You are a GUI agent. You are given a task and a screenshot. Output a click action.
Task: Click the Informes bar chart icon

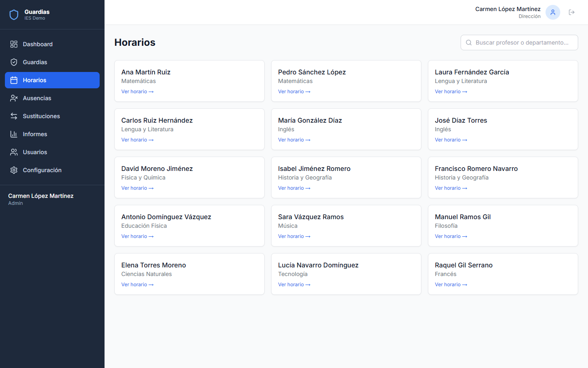pos(14,134)
